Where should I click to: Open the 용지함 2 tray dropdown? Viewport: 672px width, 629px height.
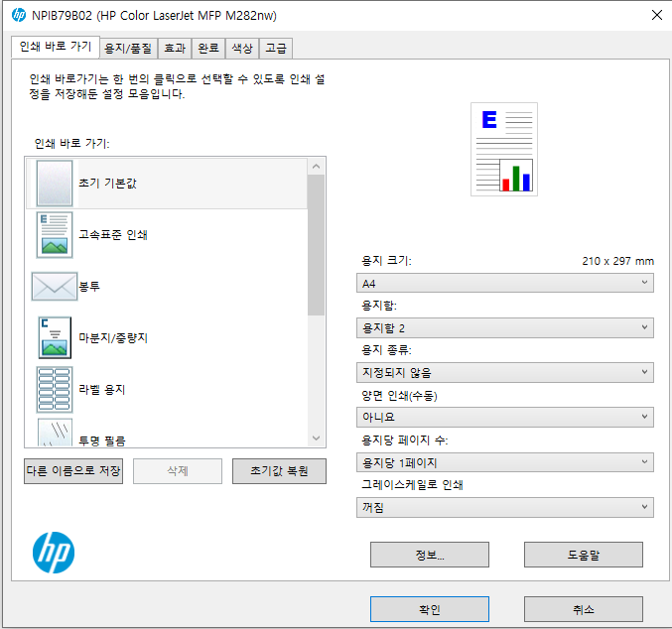pos(505,327)
